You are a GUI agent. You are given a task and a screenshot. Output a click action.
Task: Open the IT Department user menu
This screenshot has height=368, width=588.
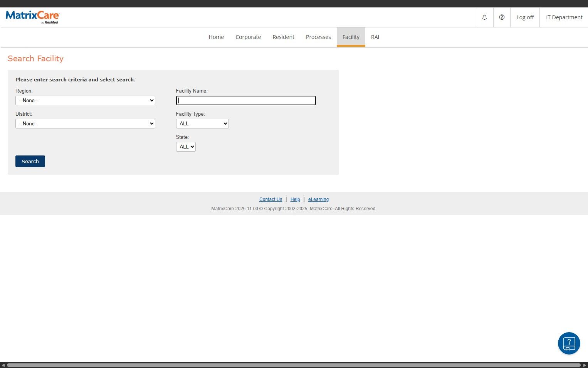tap(564, 17)
